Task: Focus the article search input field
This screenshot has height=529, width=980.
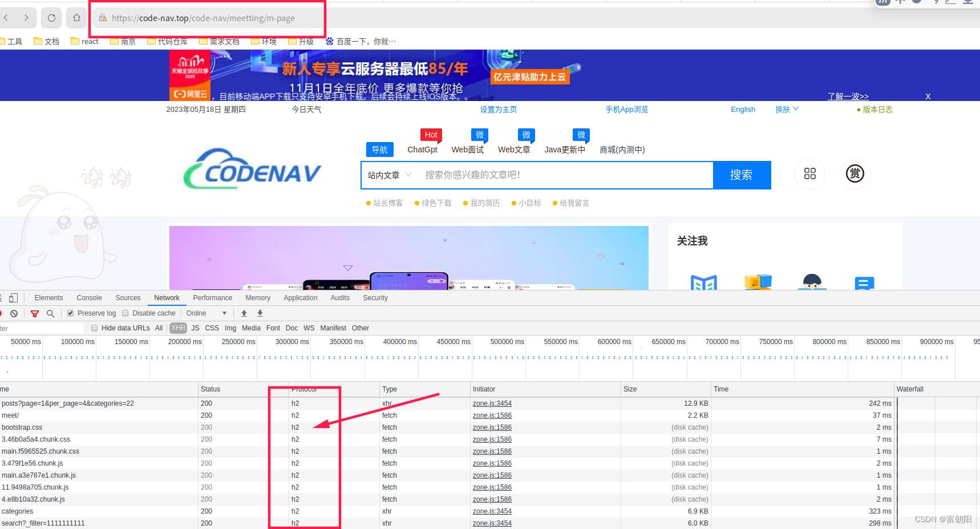Action: pyautogui.click(x=565, y=175)
